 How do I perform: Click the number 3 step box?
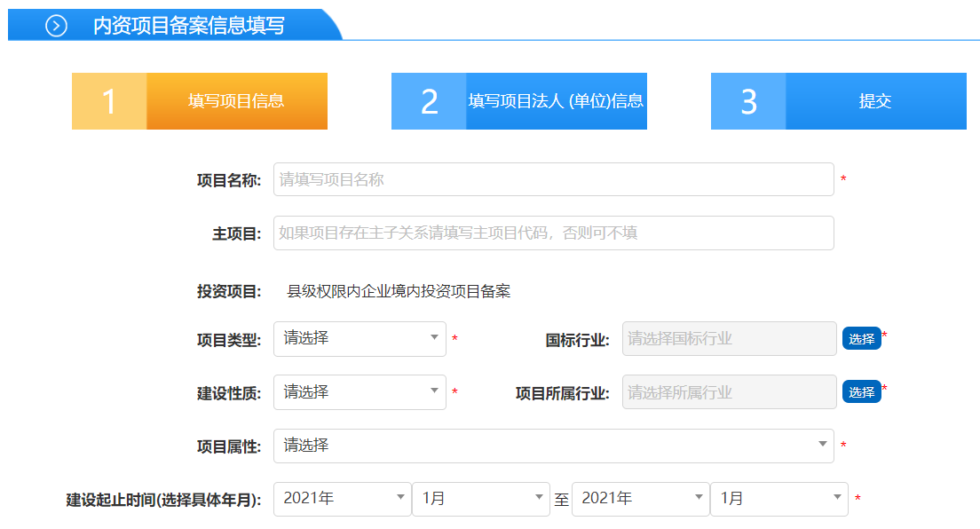tap(748, 101)
